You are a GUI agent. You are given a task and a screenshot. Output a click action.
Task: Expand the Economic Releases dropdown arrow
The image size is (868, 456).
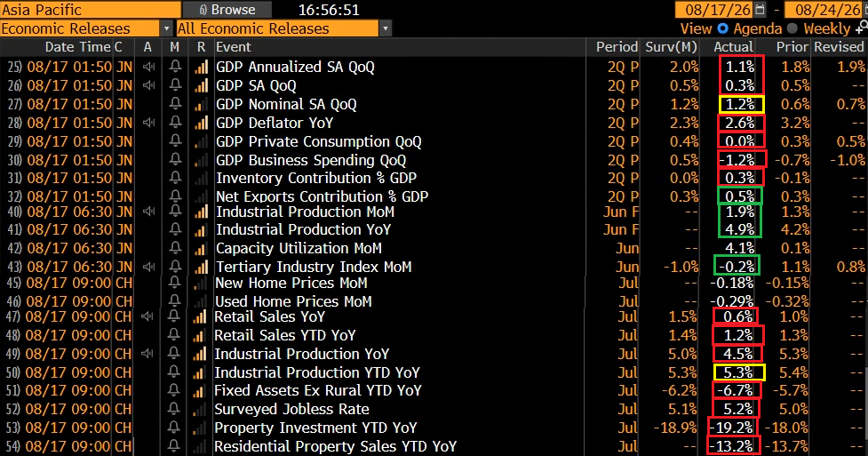click(x=166, y=28)
